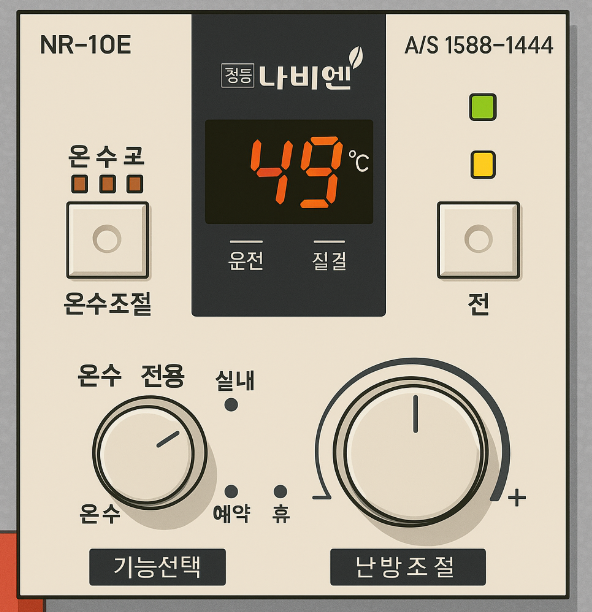Click the 난방 조절 label plate

[x=408, y=567]
